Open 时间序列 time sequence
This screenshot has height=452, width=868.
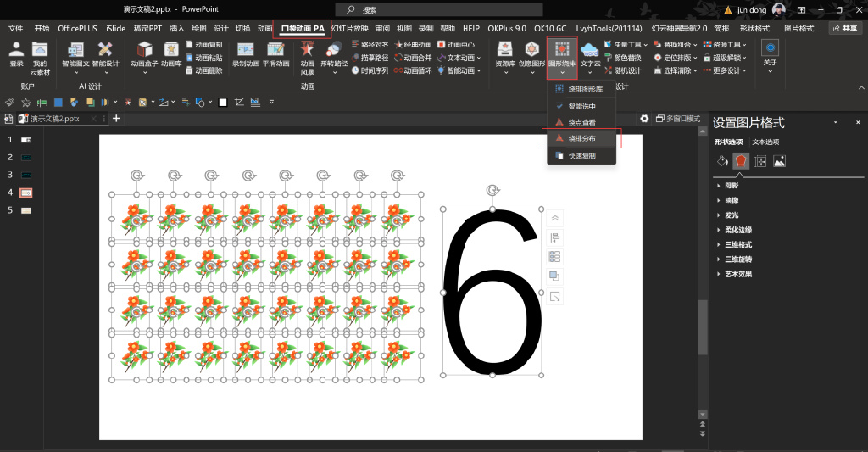tap(370, 70)
